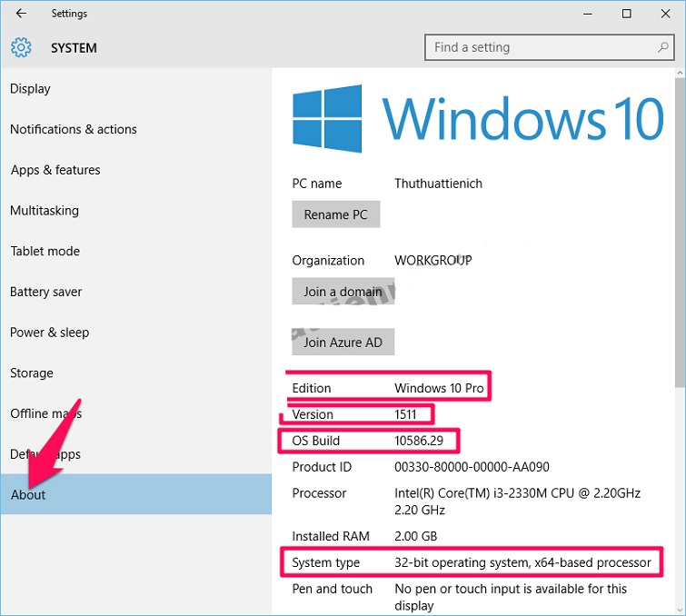Click the Join Azure AD button

pyautogui.click(x=343, y=343)
